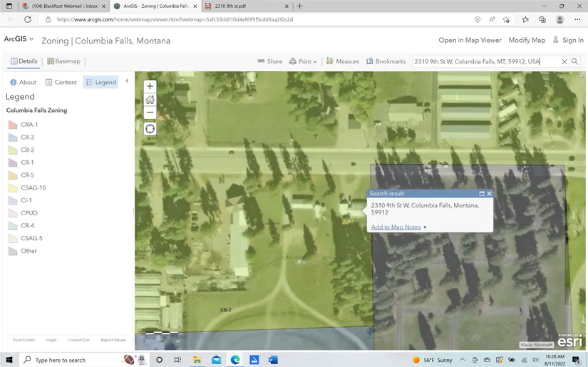This screenshot has width=588, height=367.
Task: Open Bookmarks list
Action: 386,62
